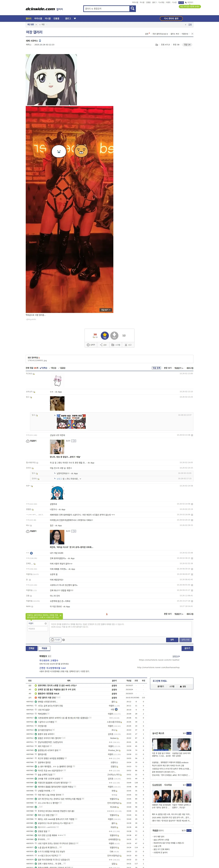The image size is (219, 868).
Task: Click next arrow in 개념글 panel
Action: click(190, 830)
